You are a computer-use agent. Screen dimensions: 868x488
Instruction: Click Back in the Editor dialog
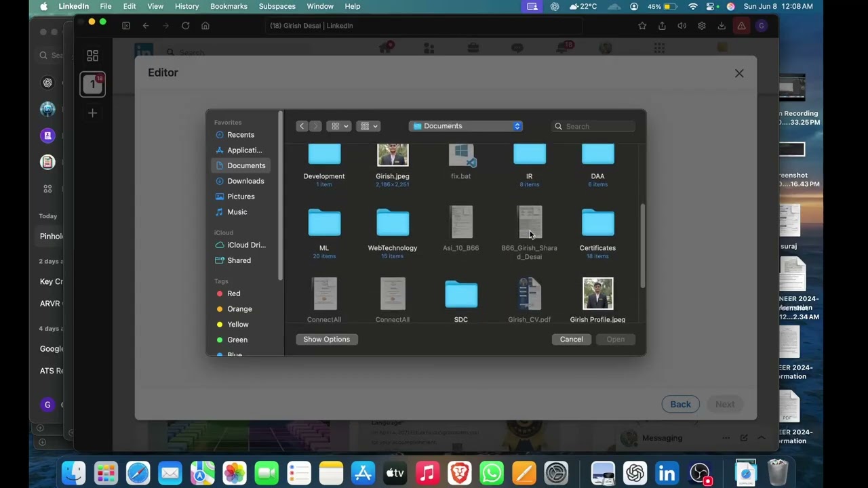pyautogui.click(x=680, y=405)
